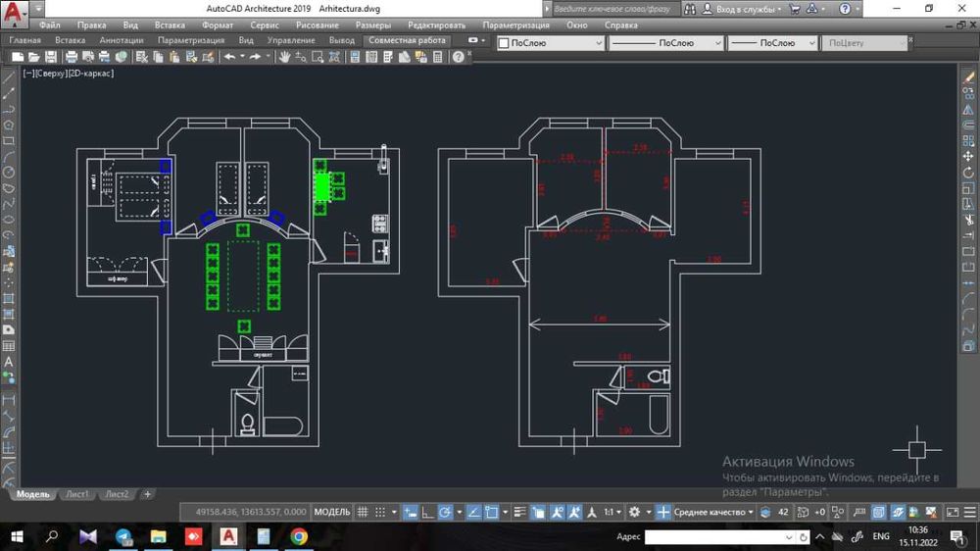The width and height of the screenshot is (980, 551).
Task: Click the Аннотации ribbon tab
Action: tap(122, 40)
